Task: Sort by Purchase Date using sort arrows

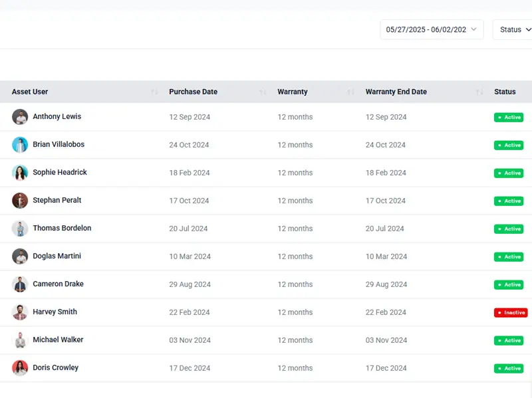Action: click(263, 92)
